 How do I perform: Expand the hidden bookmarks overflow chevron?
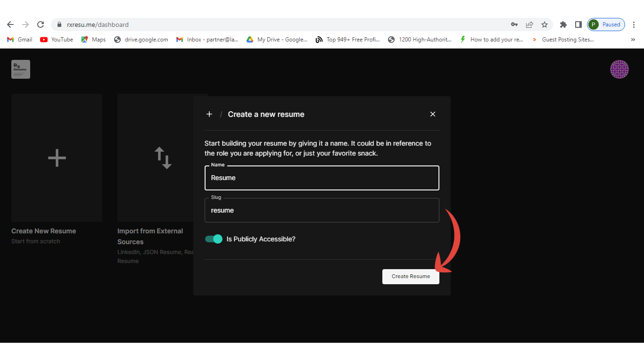coord(633,40)
